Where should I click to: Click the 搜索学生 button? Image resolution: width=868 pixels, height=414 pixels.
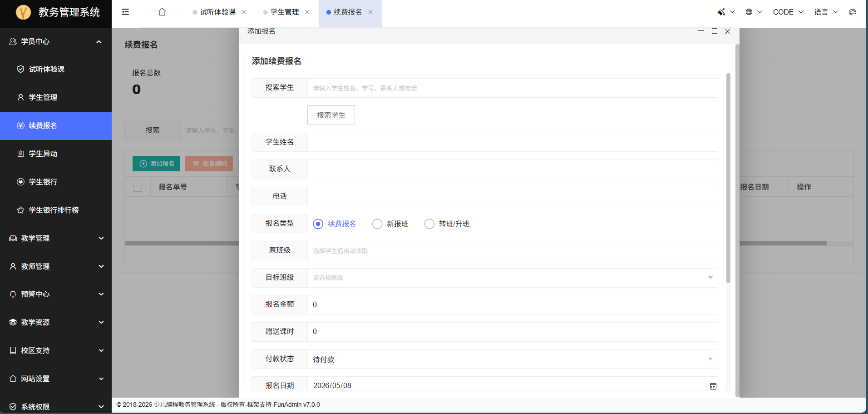pyautogui.click(x=331, y=115)
